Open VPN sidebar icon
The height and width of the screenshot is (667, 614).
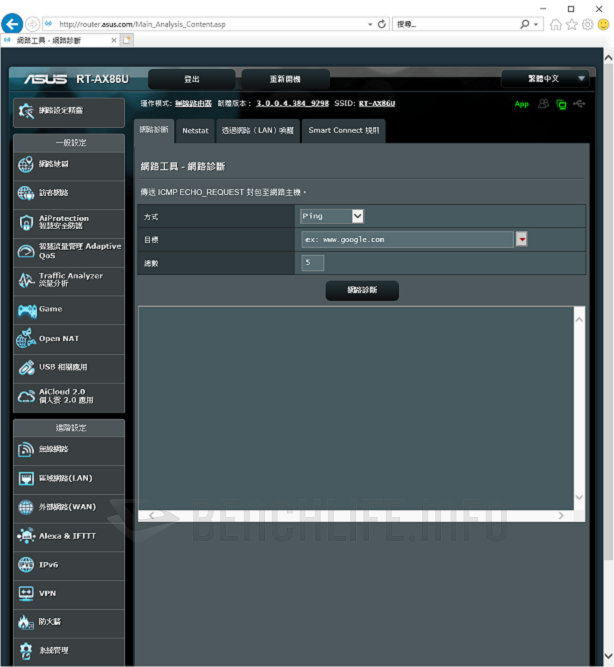coord(26,593)
